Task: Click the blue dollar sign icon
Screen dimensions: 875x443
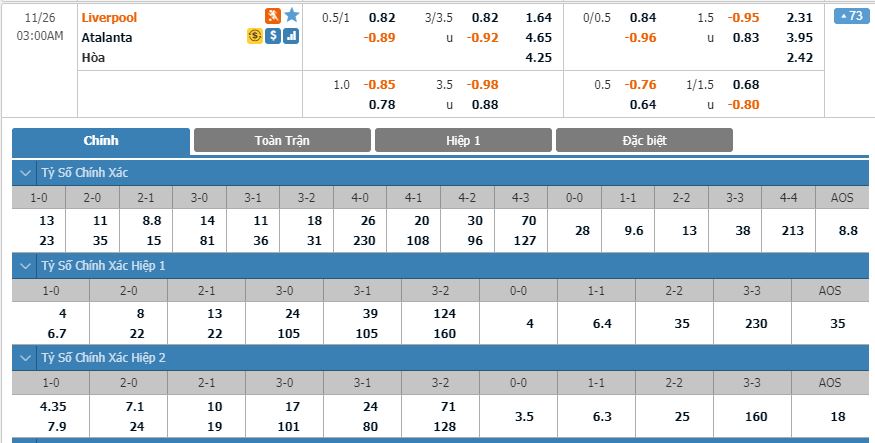Action: [273, 36]
